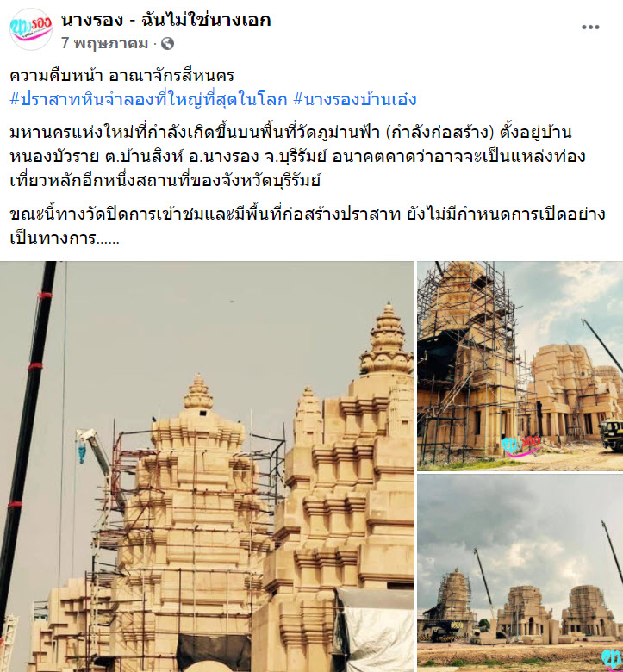
Task: Click the black crane boom in large photo
Action: click(x=27, y=428)
